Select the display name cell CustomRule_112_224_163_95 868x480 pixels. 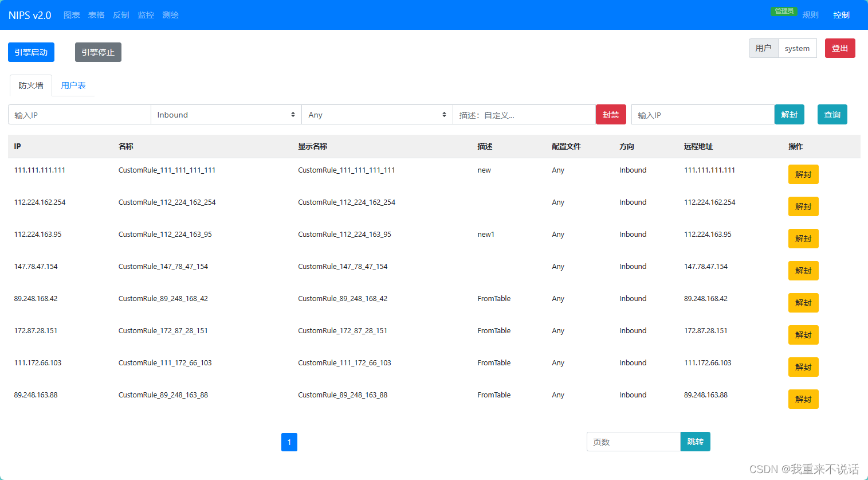coord(345,235)
